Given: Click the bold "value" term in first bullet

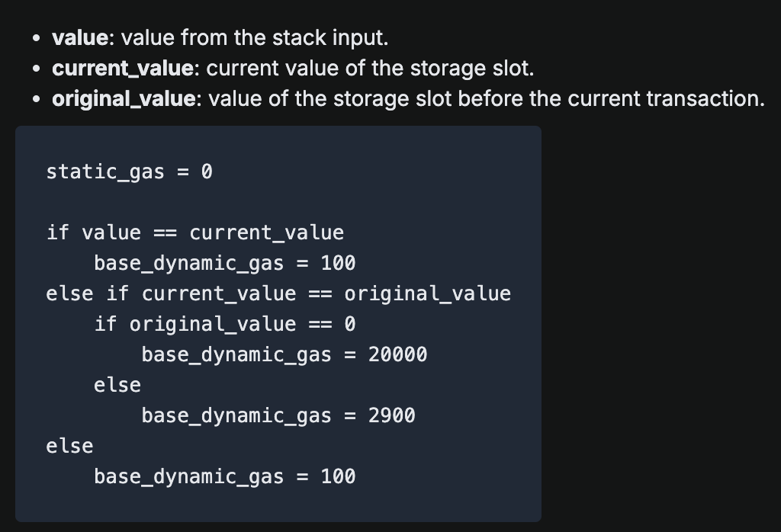Looking at the screenshot, I should (79, 37).
